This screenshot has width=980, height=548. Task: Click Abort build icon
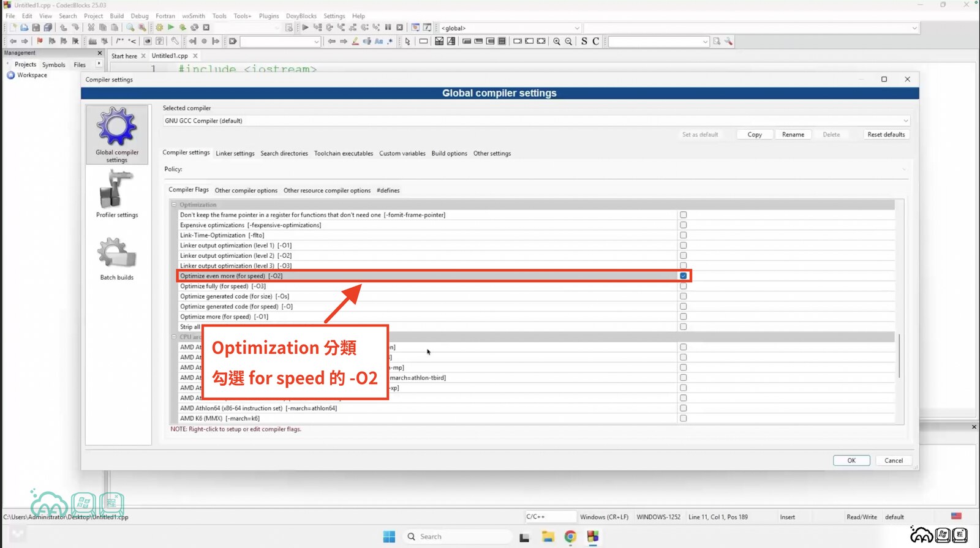(206, 28)
